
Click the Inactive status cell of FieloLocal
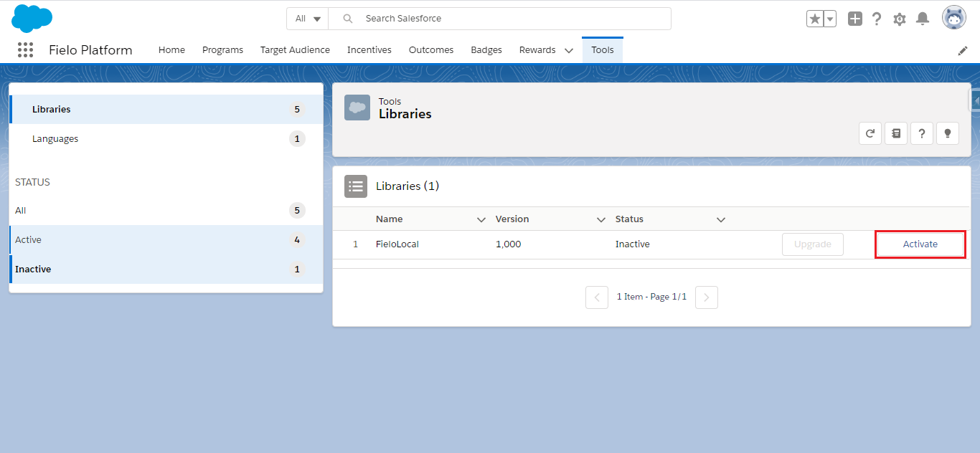tap(633, 244)
